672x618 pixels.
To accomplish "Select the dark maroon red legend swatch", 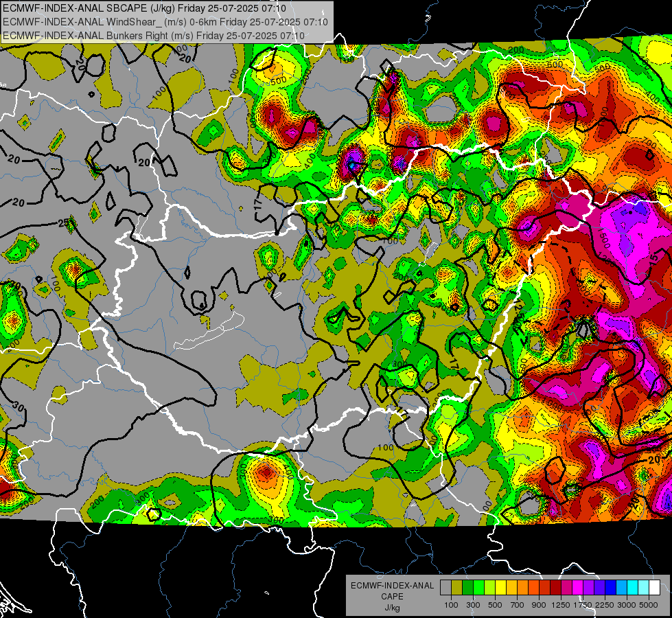I will [556, 588].
